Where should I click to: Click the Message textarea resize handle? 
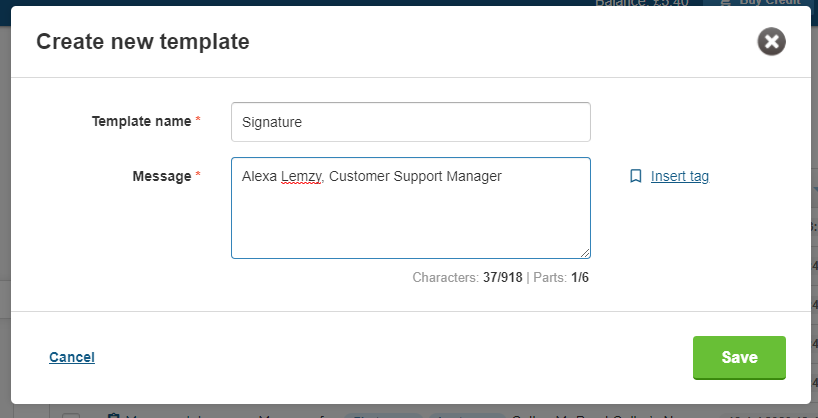[585, 253]
